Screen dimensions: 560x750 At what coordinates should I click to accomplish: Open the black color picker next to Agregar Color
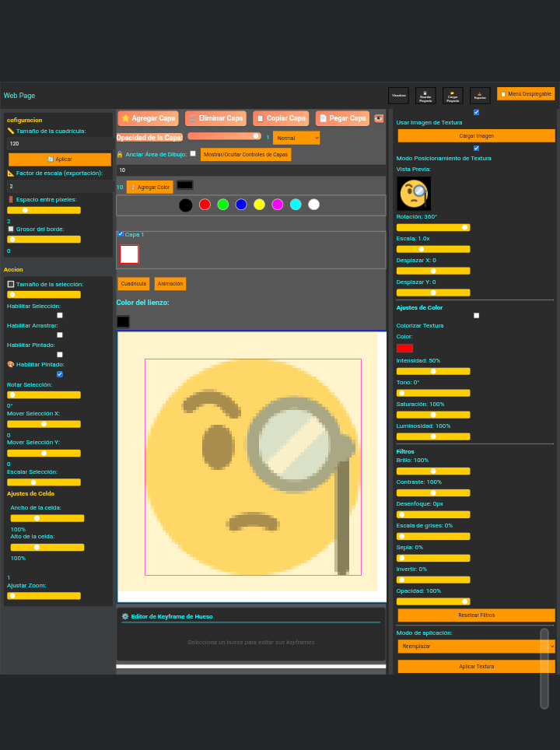pyautogui.click(x=184, y=184)
